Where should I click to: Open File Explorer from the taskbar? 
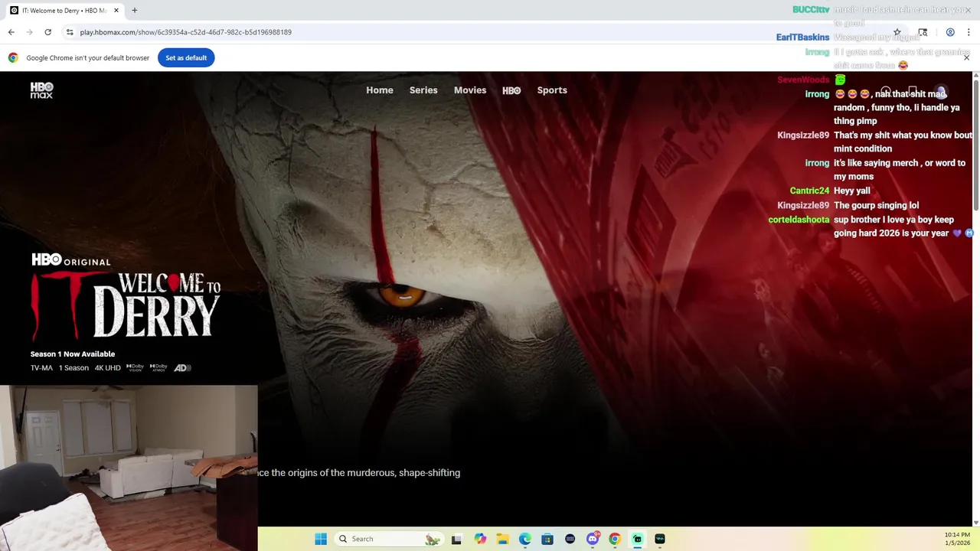[x=502, y=539]
